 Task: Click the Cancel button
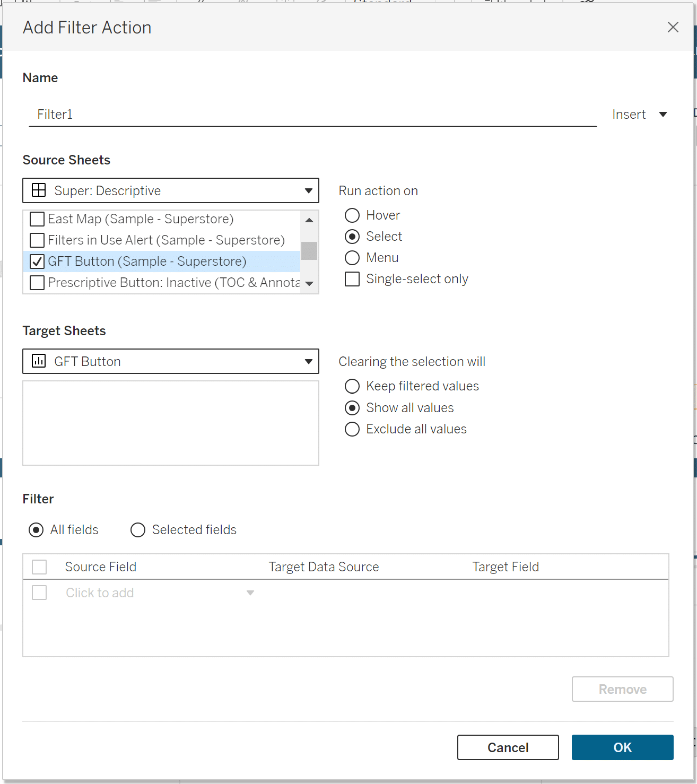pos(508,747)
